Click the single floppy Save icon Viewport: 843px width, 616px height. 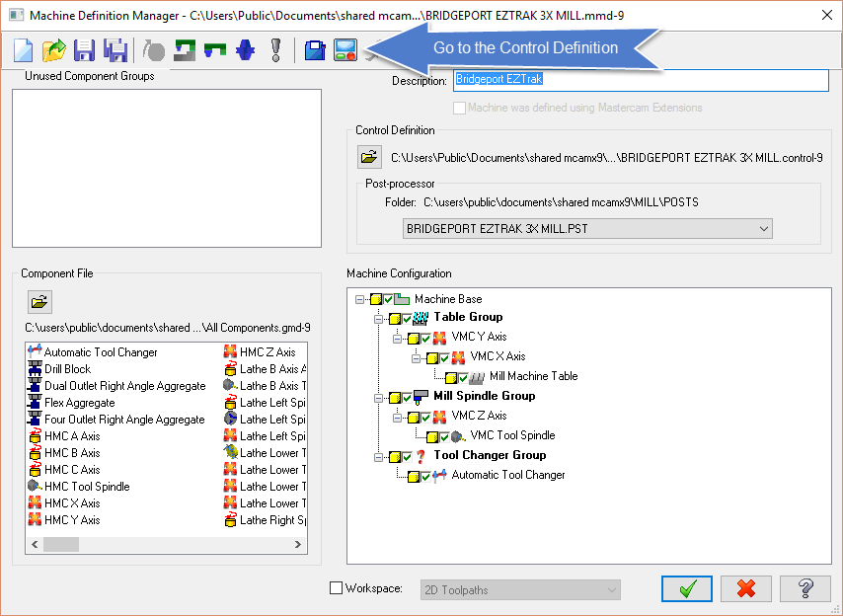(85, 50)
